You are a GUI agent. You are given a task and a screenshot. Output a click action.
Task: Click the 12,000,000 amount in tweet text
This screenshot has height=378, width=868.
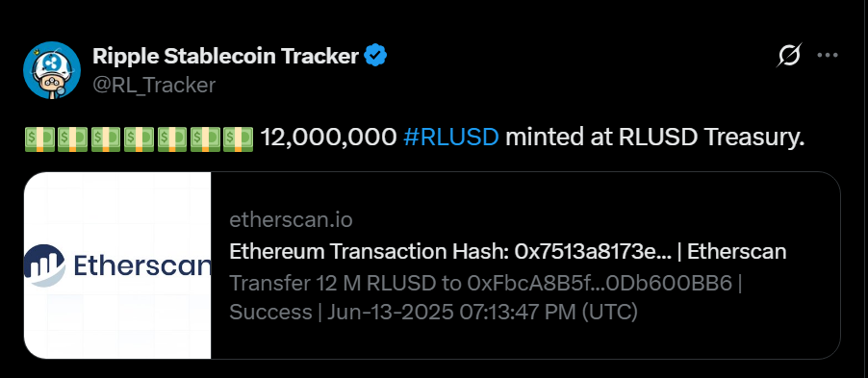pyautogui.click(x=329, y=139)
